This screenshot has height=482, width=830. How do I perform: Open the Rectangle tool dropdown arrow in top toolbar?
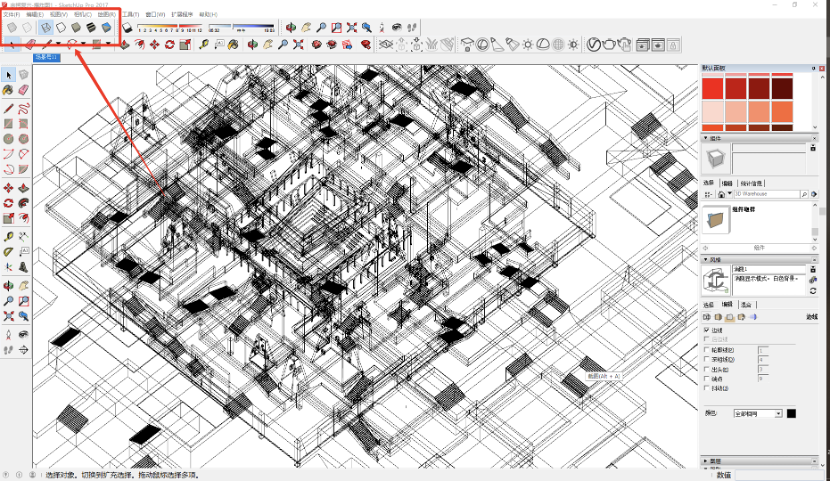point(109,44)
